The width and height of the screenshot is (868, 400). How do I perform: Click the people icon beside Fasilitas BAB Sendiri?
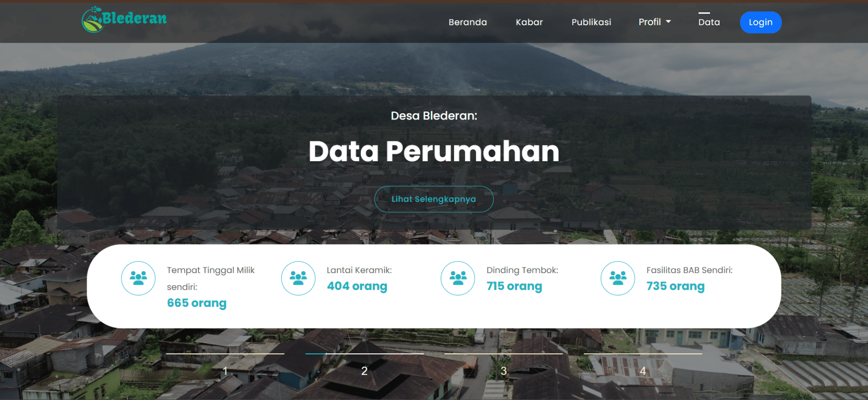pyautogui.click(x=618, y=278)
